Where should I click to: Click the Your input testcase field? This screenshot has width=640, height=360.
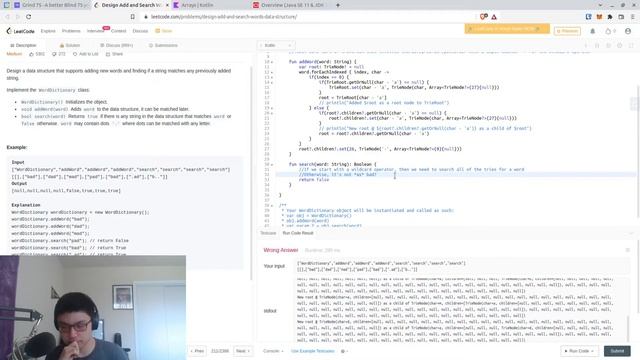[463, 267]
